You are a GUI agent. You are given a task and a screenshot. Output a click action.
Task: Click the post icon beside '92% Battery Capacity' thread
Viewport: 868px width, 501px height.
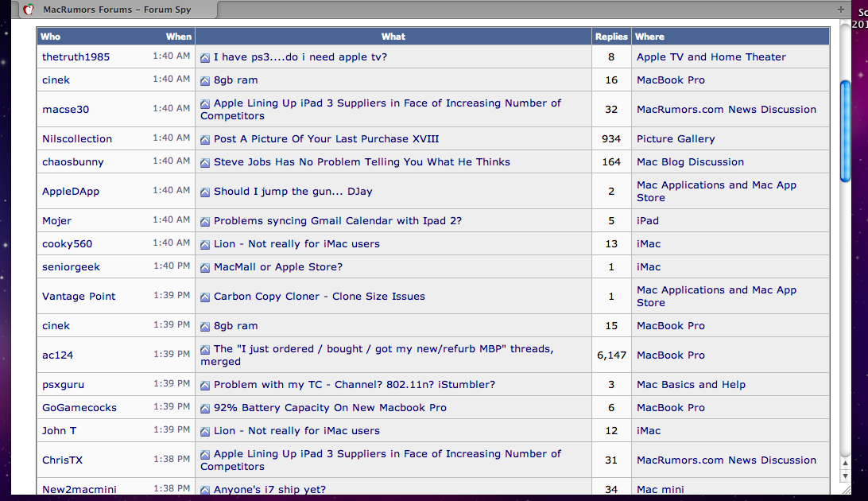click(205, 409)
